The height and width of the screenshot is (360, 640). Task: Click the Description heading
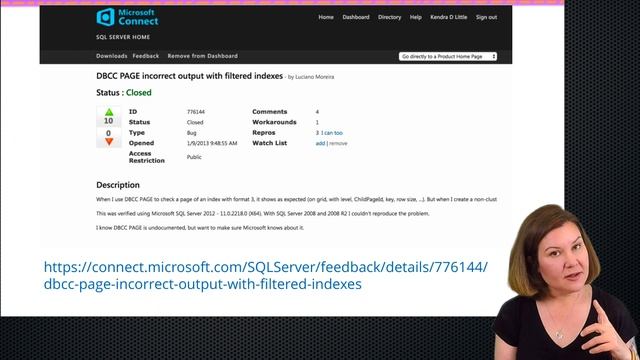tap(118, 185)
